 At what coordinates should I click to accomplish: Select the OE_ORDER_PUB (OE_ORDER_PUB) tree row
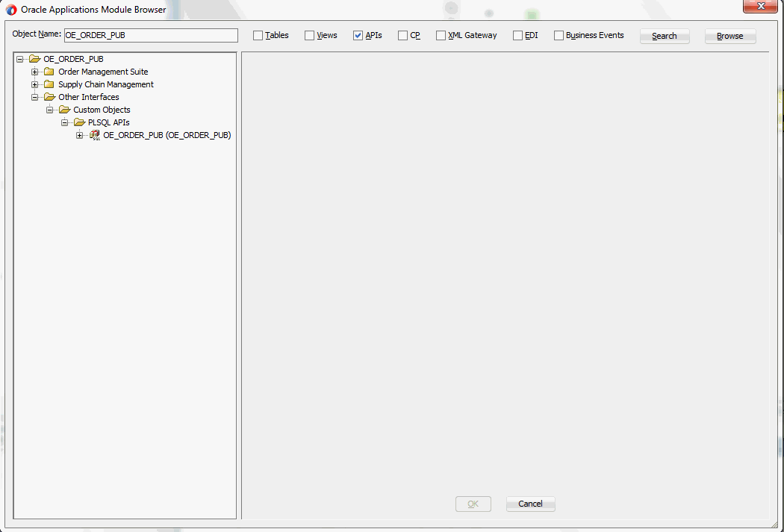click(167, 135)
